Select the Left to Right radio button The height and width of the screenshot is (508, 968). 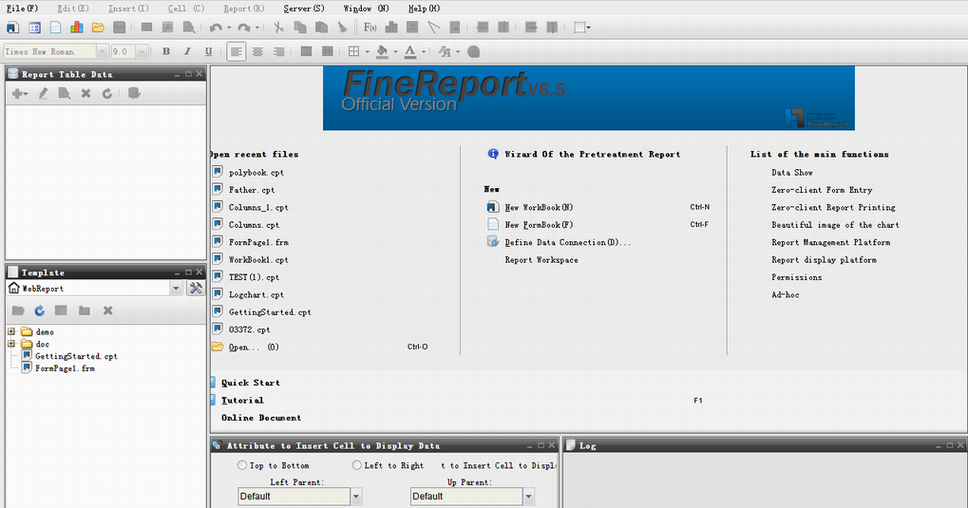[x=357, y=465]
